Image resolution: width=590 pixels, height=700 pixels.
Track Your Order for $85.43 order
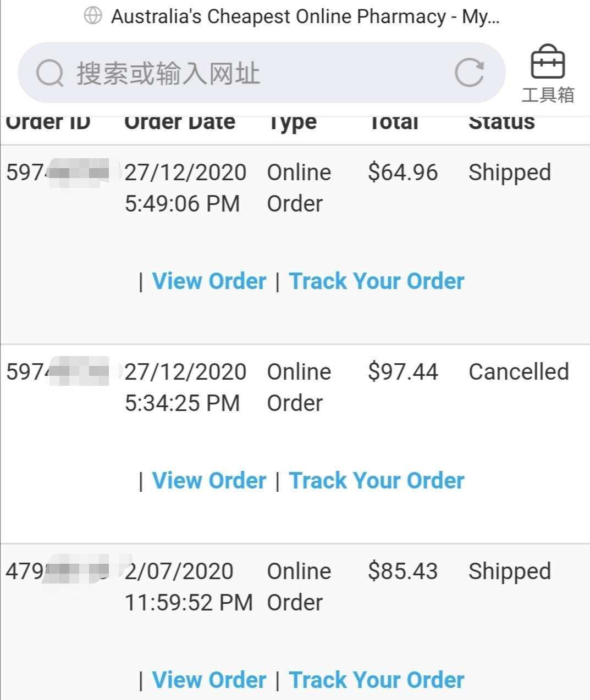pyautogui.click(x=377, y=680)
